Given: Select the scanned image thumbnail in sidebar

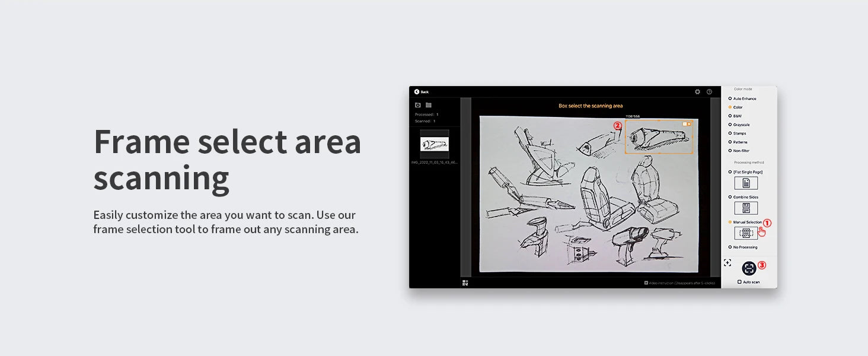Looking at the screenshot, I should pyautogui.click(x=435, y=144).
